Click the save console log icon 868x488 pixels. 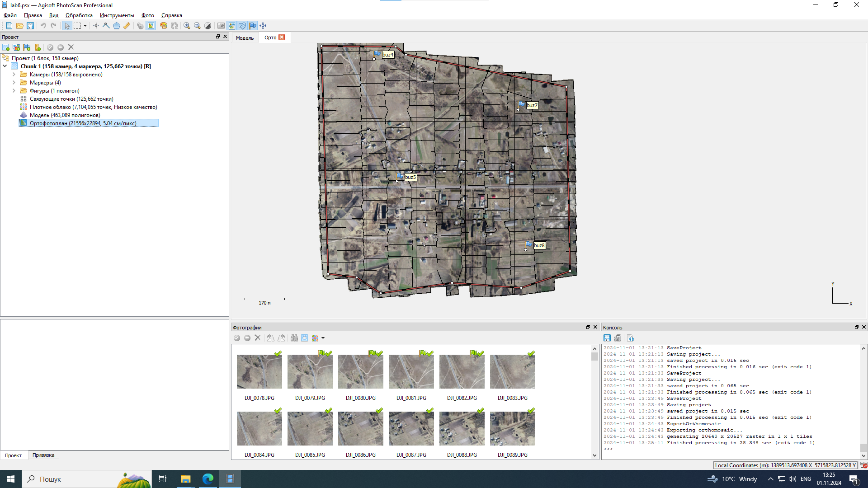[x=607, y=338]
